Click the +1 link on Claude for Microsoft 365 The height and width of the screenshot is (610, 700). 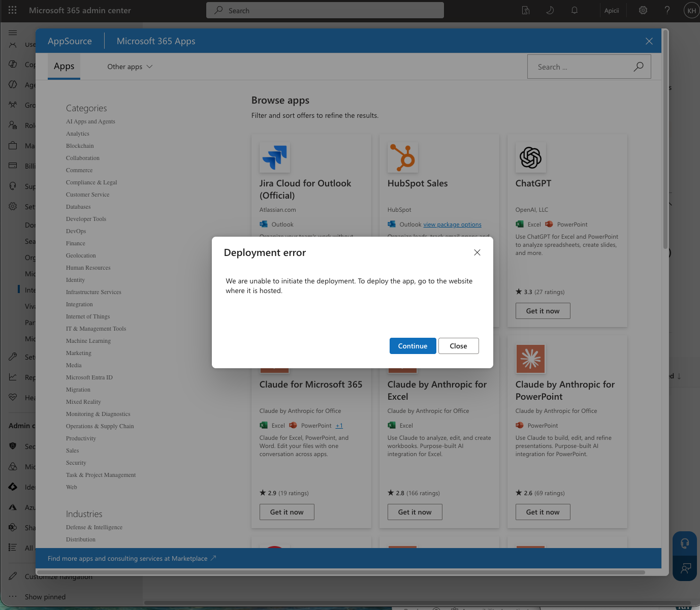(339, 426)
